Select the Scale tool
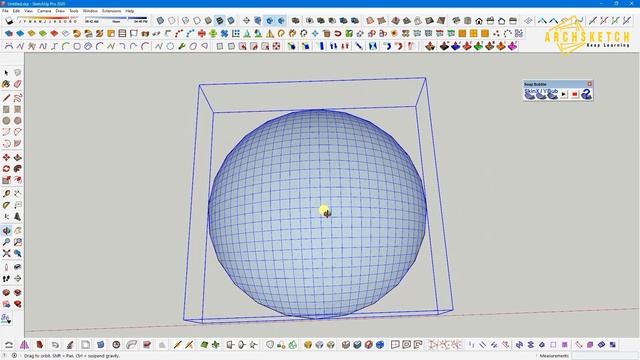640x360 pixels. [x=6, y=180]
